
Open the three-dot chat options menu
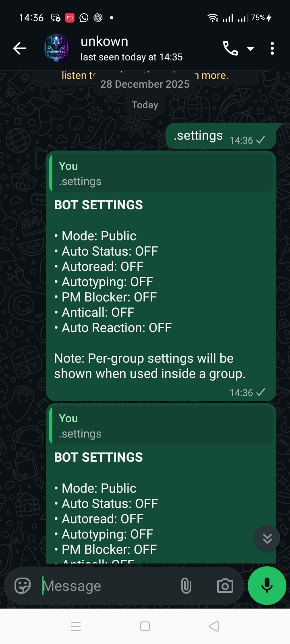click(x=272, y=48)
